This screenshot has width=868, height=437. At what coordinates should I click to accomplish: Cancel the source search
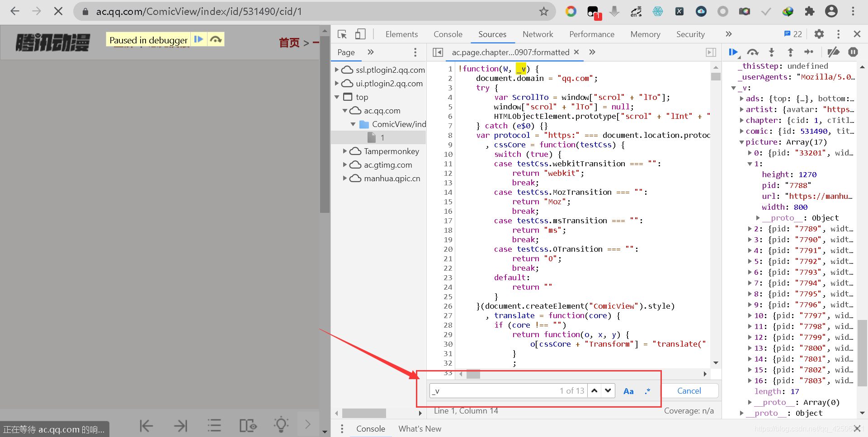pos(689,391)
